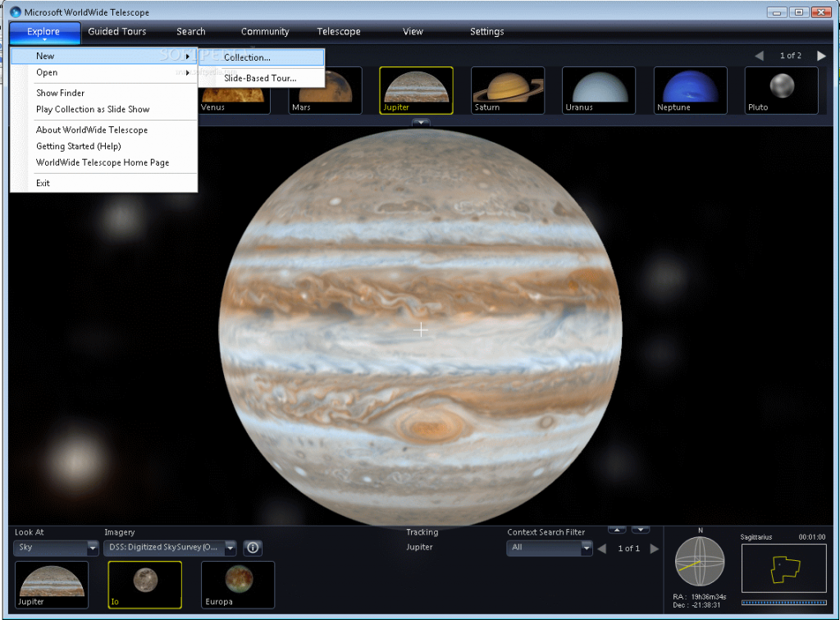
Task: Create a new Slide-Based Tour...
Action: tap(262, 78)
